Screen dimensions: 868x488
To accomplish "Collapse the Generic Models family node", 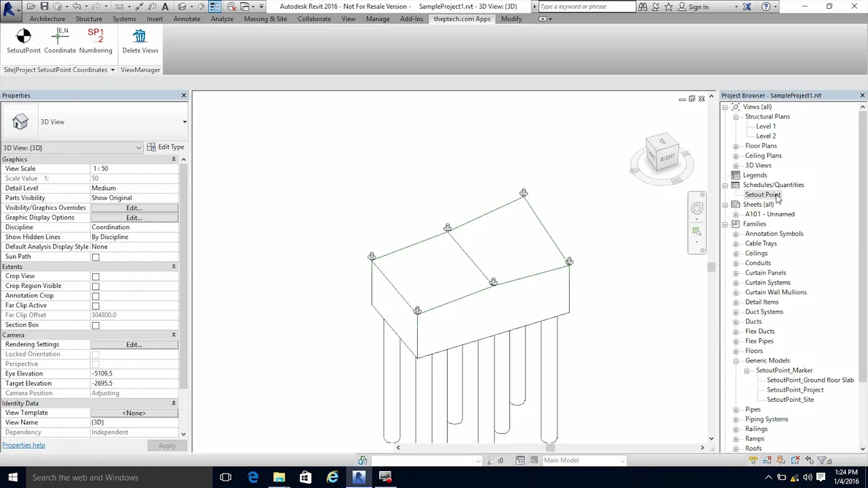I will coord(736,361).
